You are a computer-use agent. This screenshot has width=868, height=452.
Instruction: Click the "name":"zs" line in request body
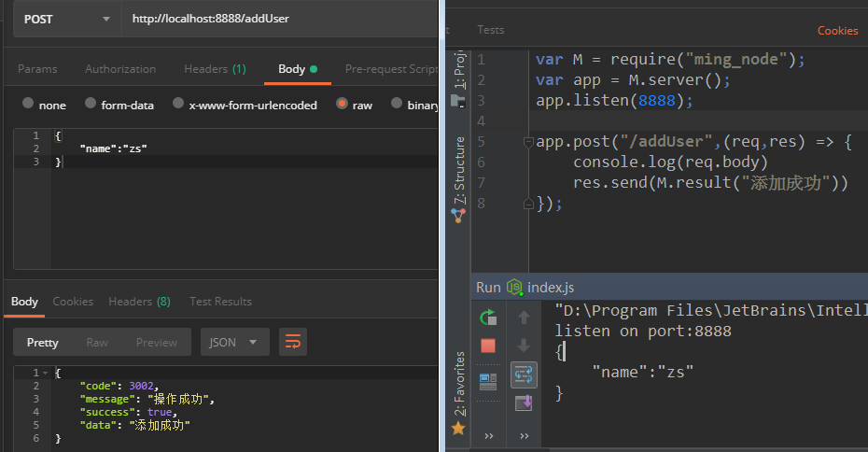click(x=114, y=148)
